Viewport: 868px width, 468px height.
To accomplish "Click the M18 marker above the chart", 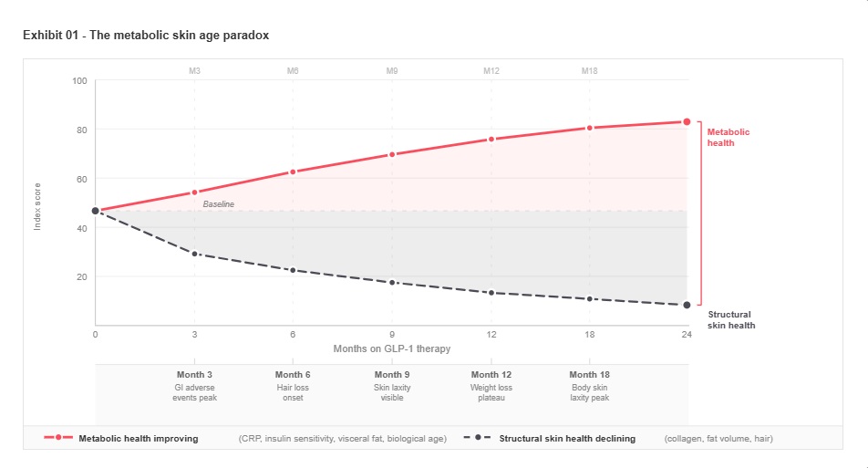I will 590,70.
